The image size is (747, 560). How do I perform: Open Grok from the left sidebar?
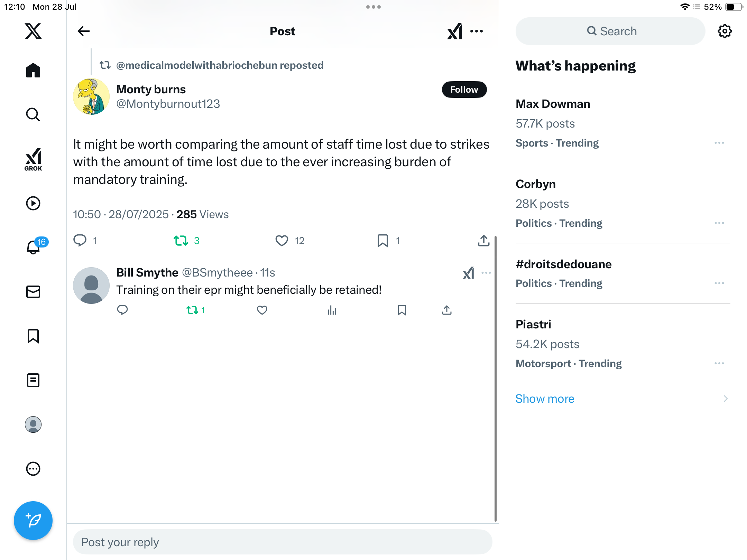tap(33, 159)
